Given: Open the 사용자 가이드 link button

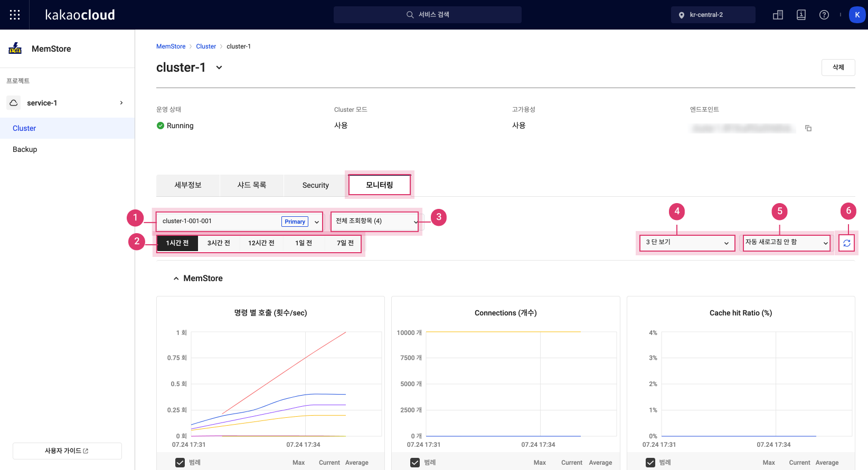Looking at the screenshot, I should coord(67,451).
